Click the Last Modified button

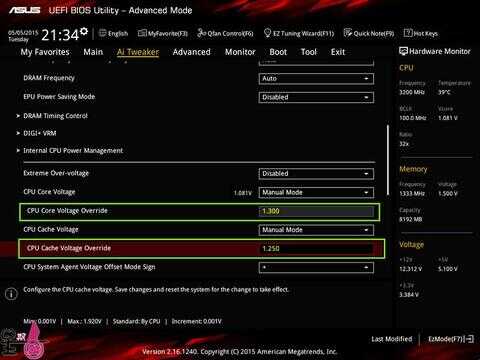coord(392,339)
